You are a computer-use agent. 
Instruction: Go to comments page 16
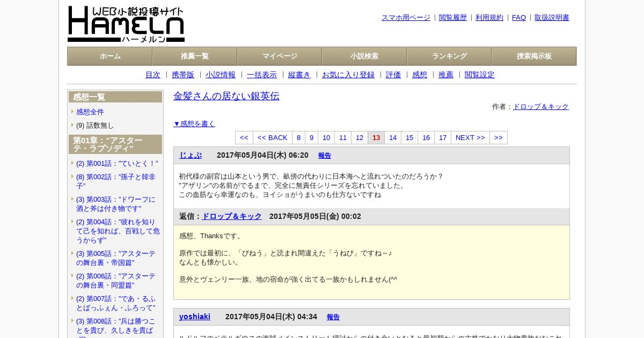[426, 138]
